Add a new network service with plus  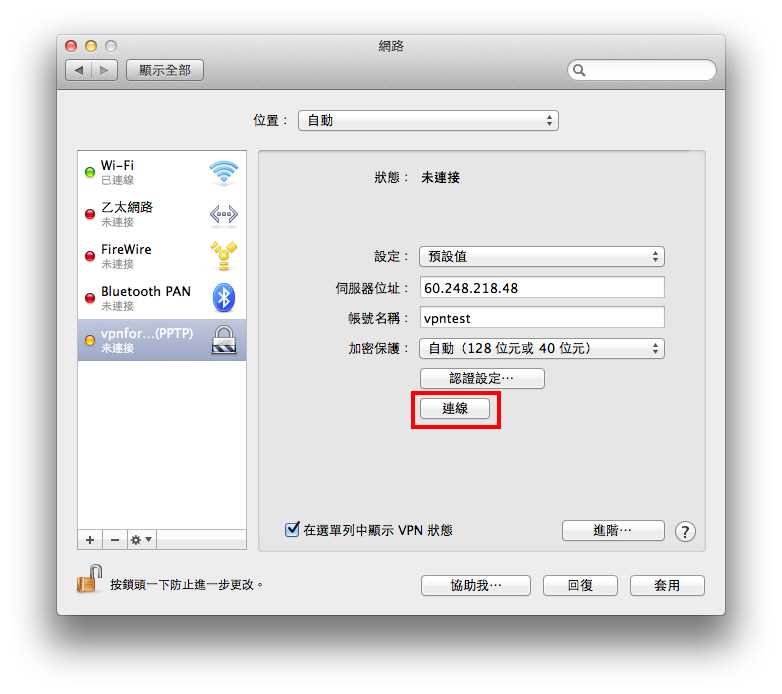coord(90,539)
